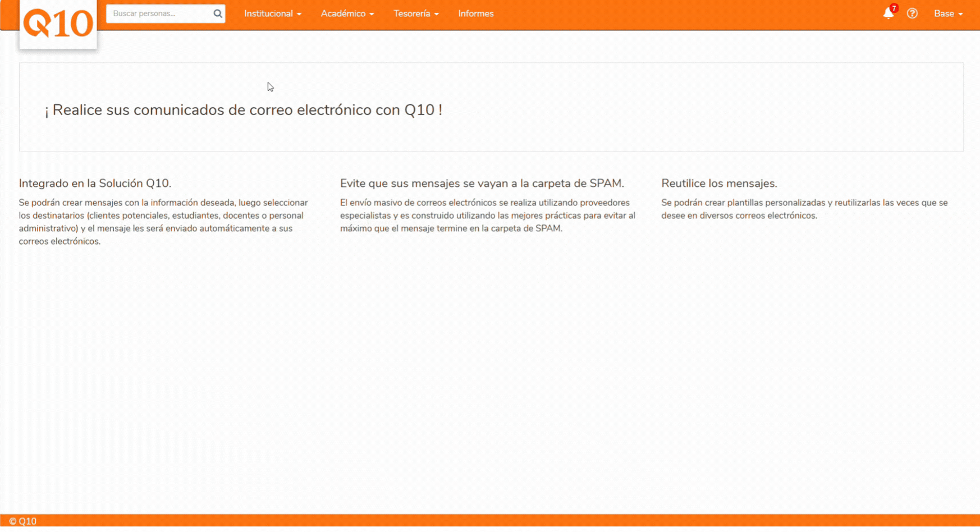Open the Base user dropdown
Image resolution: width=980 pixels, height=532 pixels.
click(948, 13)
